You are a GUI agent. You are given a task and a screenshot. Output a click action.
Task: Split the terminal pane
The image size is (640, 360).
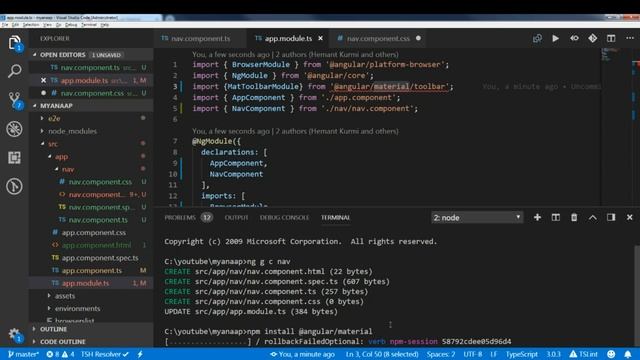556,218
